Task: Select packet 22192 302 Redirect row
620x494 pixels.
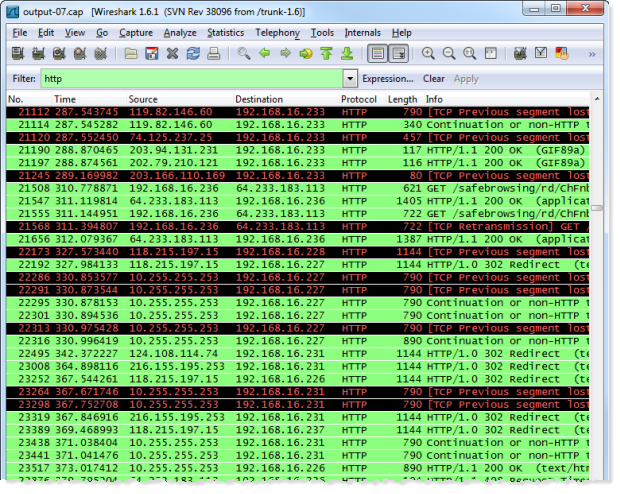Action: click(298, 265)
